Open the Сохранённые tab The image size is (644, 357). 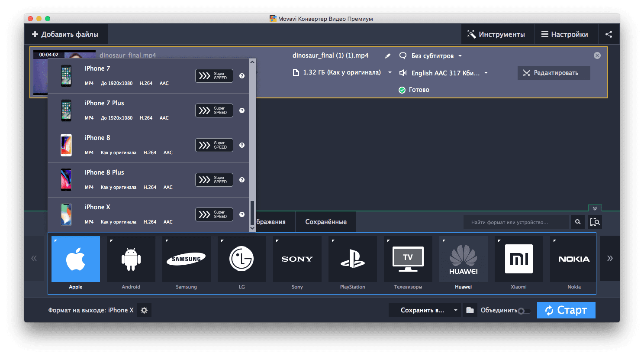pos(326,222)
